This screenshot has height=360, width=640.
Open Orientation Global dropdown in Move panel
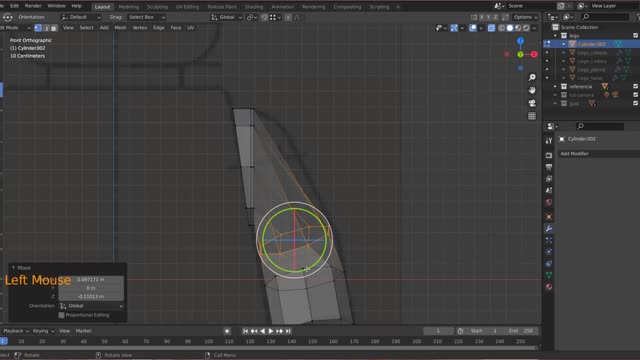(x=91, y=306)
